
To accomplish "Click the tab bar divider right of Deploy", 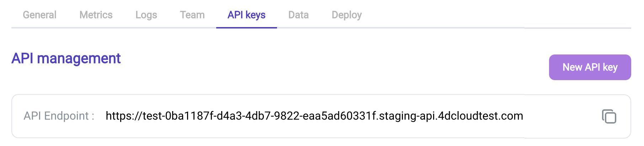I will point(498,27).
